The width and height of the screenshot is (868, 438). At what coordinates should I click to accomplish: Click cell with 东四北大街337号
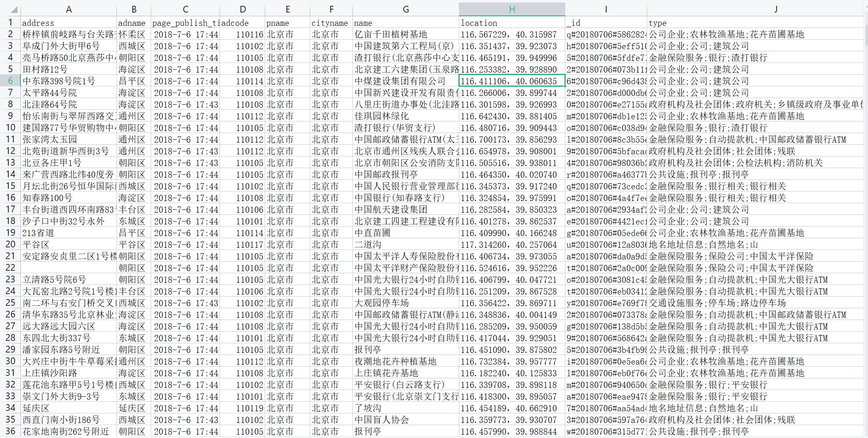pos(69,338)
